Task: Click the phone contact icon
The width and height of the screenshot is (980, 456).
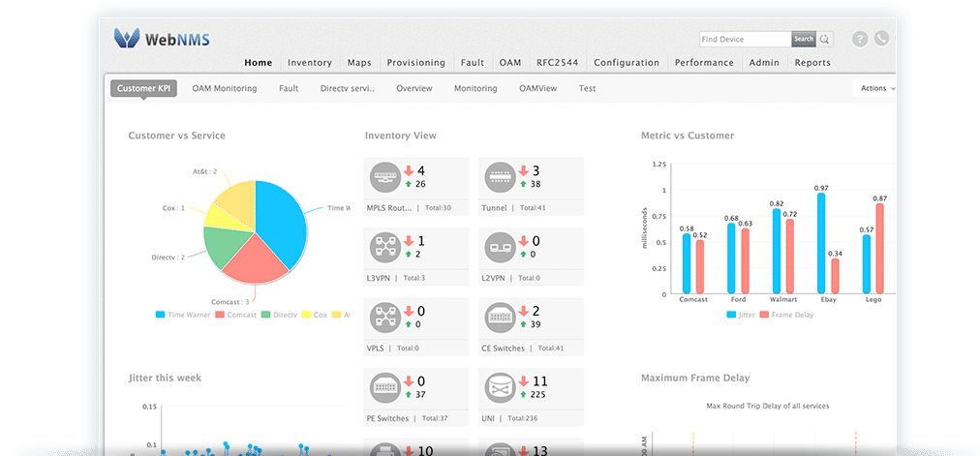Action: coord(881,40)
